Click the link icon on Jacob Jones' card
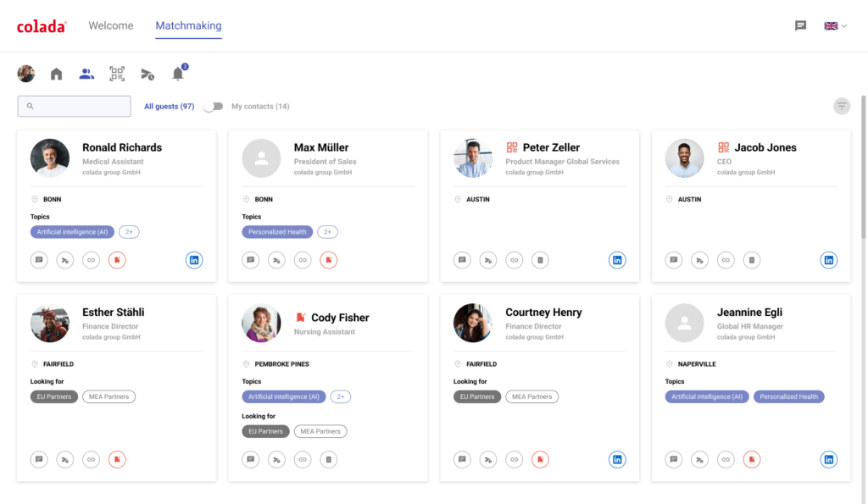The image size is (868, 504). pos(725,260)
